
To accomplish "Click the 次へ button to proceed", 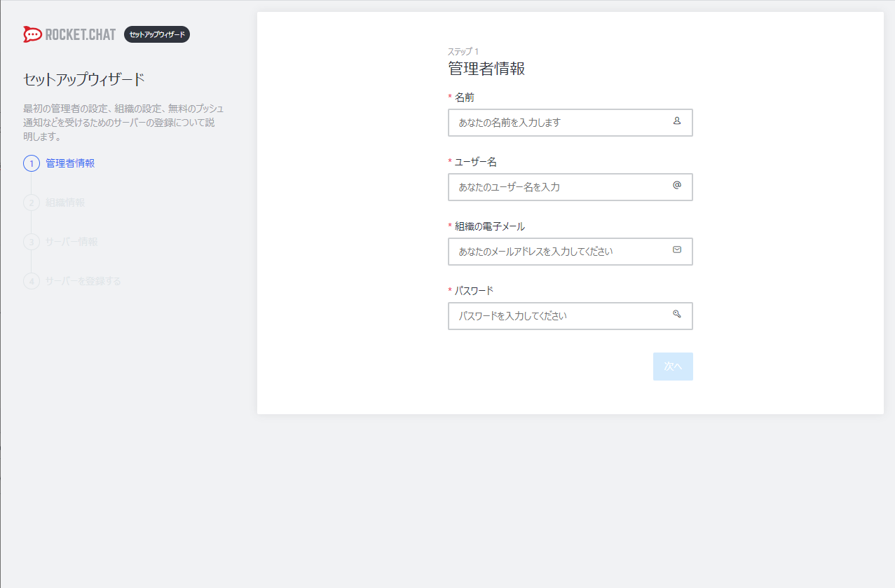I will [672, 366].
